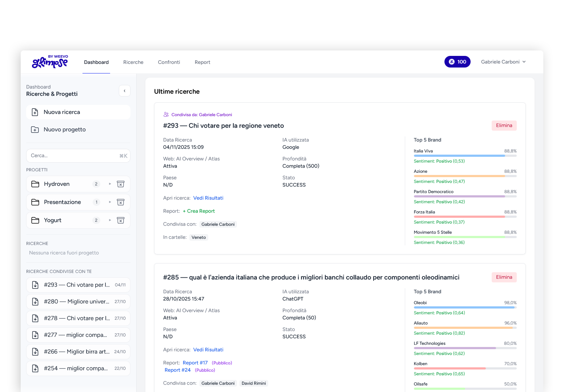
Task: Go to the Confronti tab
Action: 169,62
